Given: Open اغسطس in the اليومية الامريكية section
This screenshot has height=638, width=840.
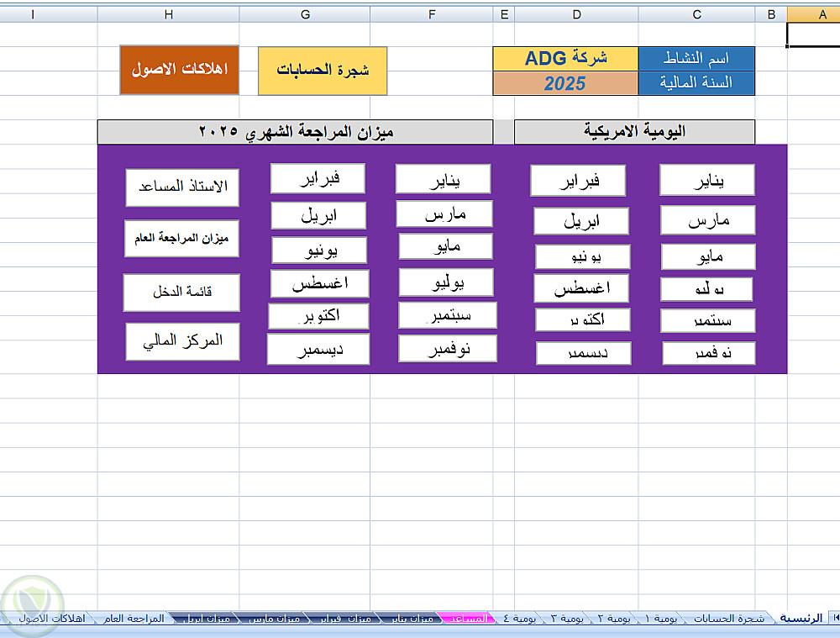Looking at the screenshot, I should [580, 288].
